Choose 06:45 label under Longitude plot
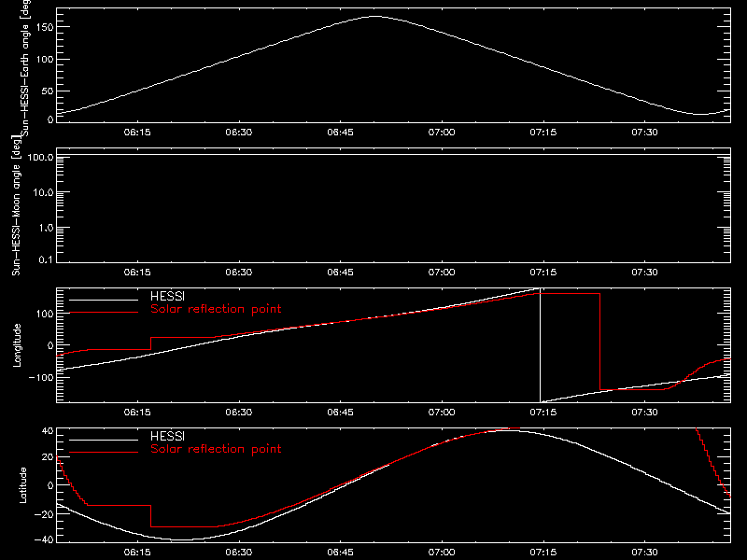Viewport: 747px width, 560px height. 340,412
